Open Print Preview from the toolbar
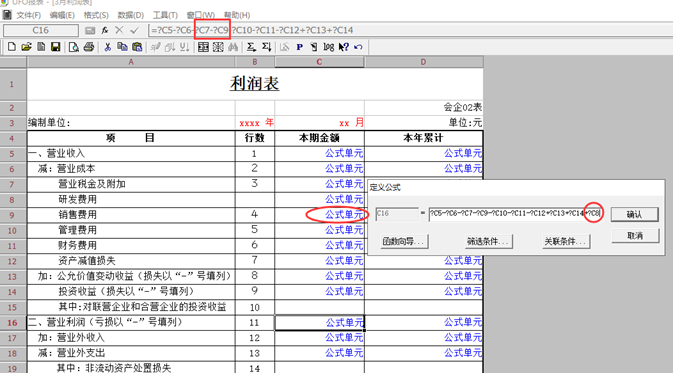Screen dimensions: 673x373 click(74, 47)
